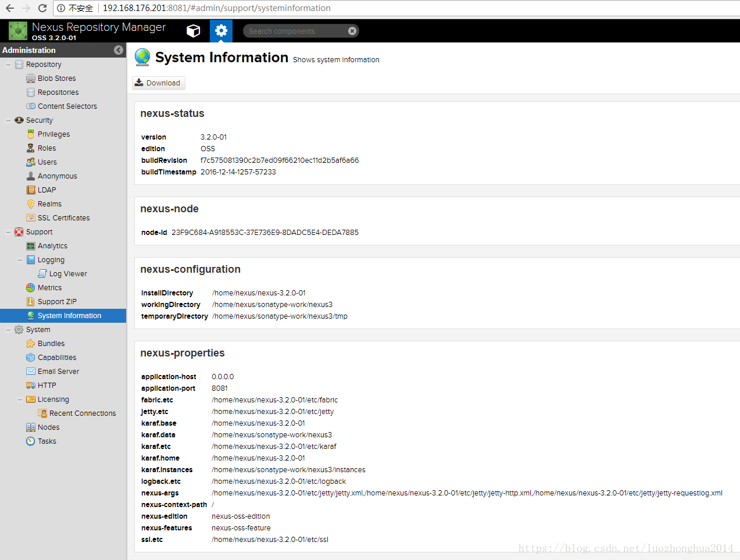This screenshot has height=560, width=740.
Task: Select the node-id value text
Action: coord(265,233)
